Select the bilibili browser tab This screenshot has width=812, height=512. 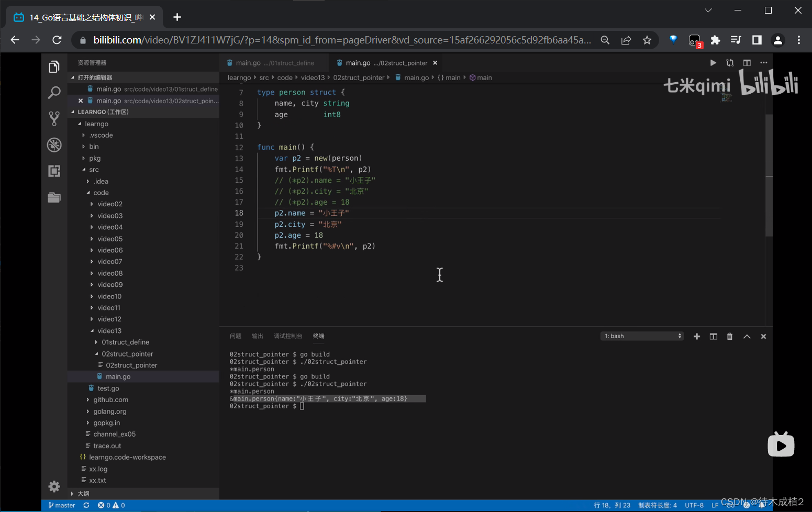(85, 17)
